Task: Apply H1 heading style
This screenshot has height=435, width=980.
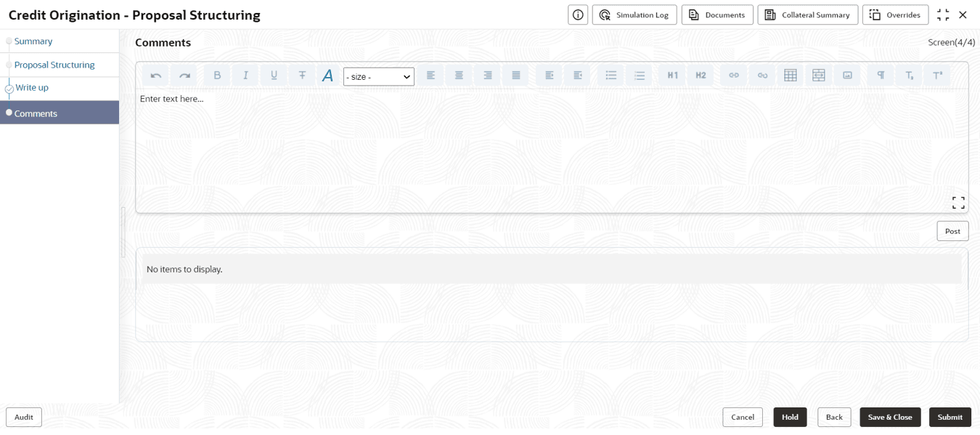Action: 673,76
